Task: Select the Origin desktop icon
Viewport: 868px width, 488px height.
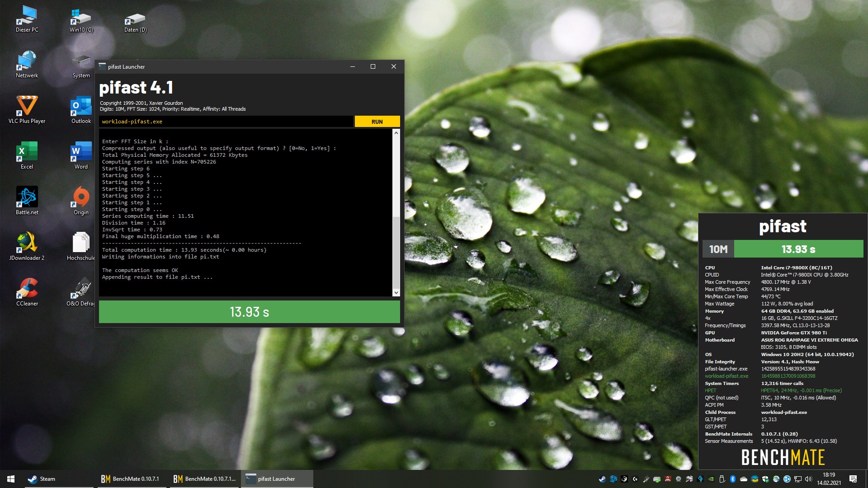Action: (81, 201)
